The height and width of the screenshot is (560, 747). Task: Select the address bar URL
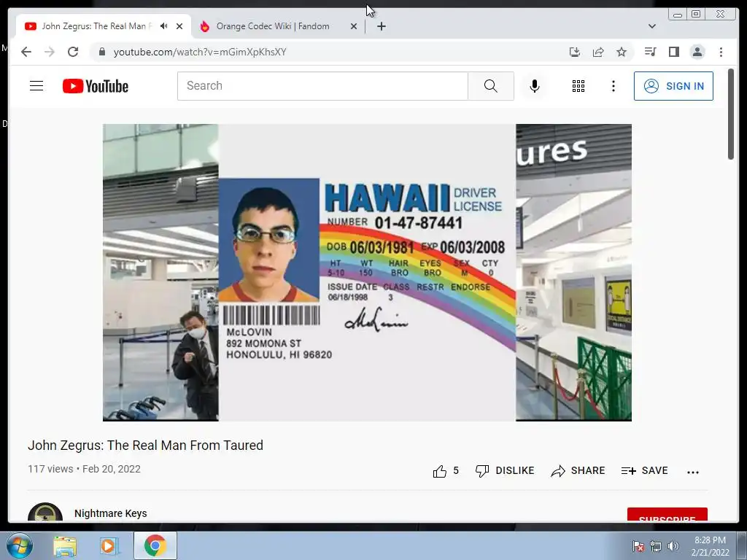[x=200, y=52]
